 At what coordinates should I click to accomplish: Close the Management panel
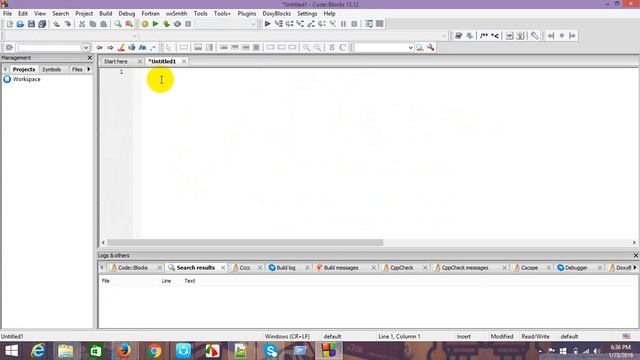(x=90, y=58)
